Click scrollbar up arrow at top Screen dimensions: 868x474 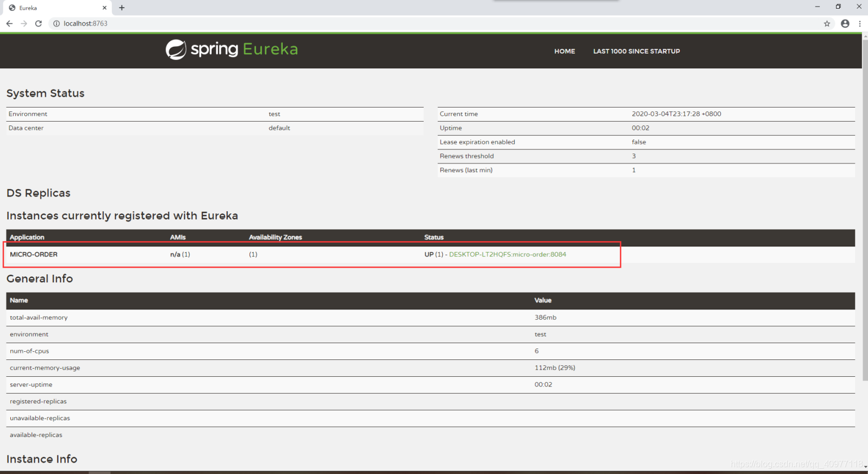(x=865, y=36)
